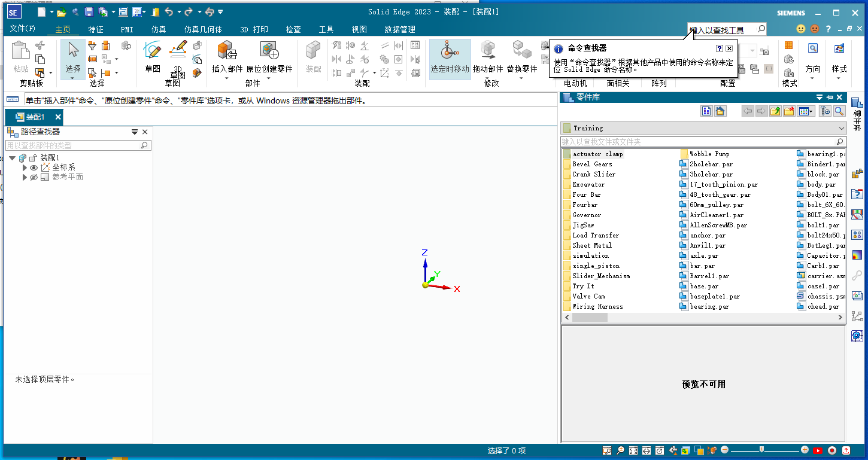Open the 文件(F) menu

click(23, 29)
